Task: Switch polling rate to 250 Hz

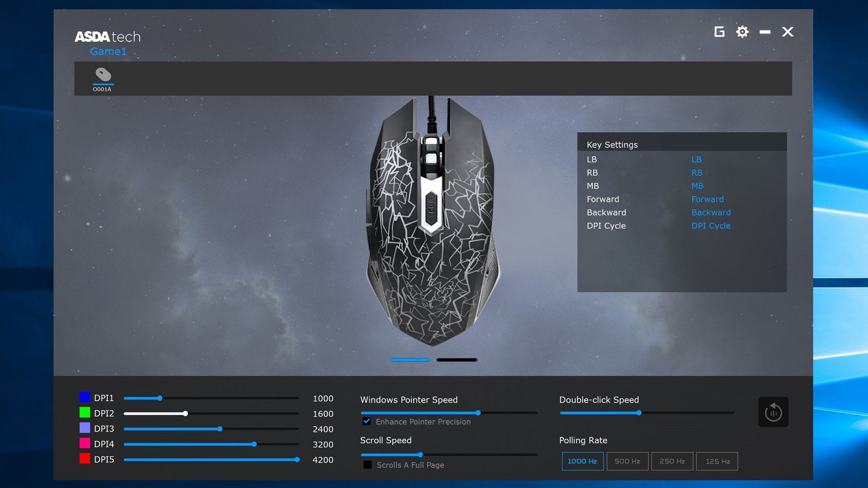Action: 672,461
